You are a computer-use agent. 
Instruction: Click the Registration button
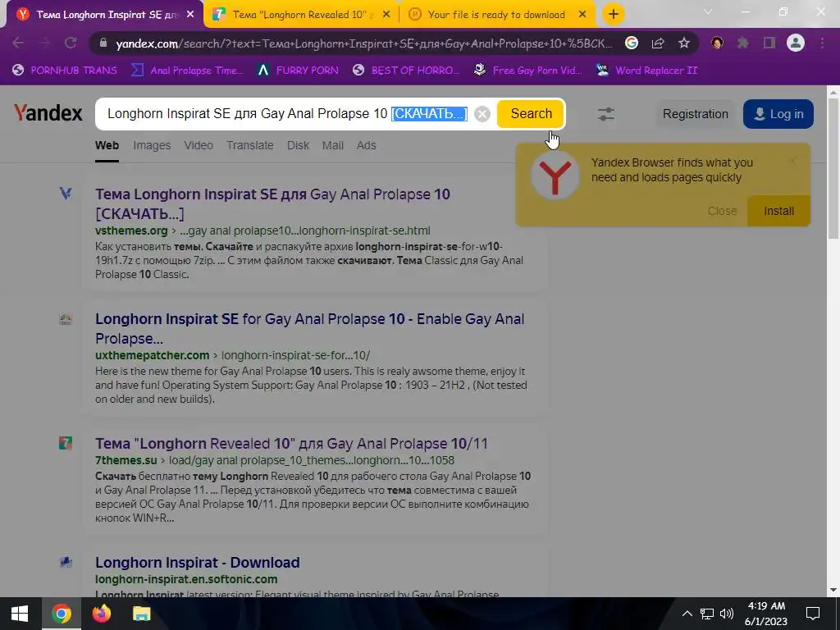coord(695,114)
